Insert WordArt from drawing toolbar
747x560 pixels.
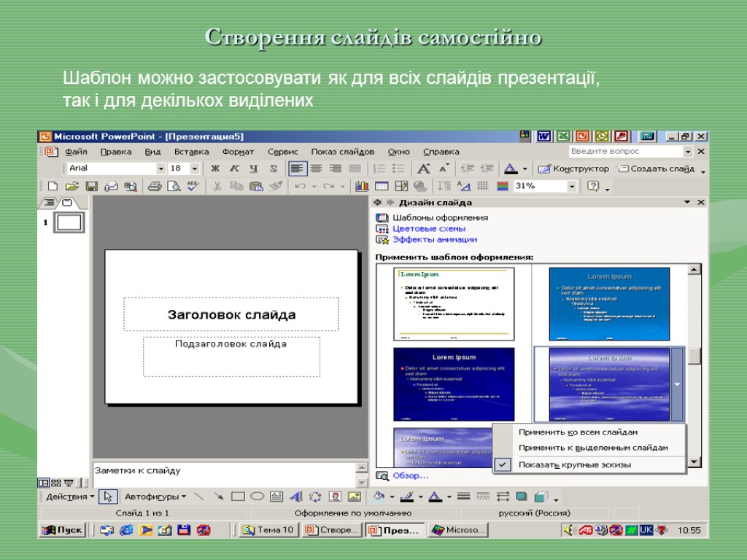(x=296, y=497)
